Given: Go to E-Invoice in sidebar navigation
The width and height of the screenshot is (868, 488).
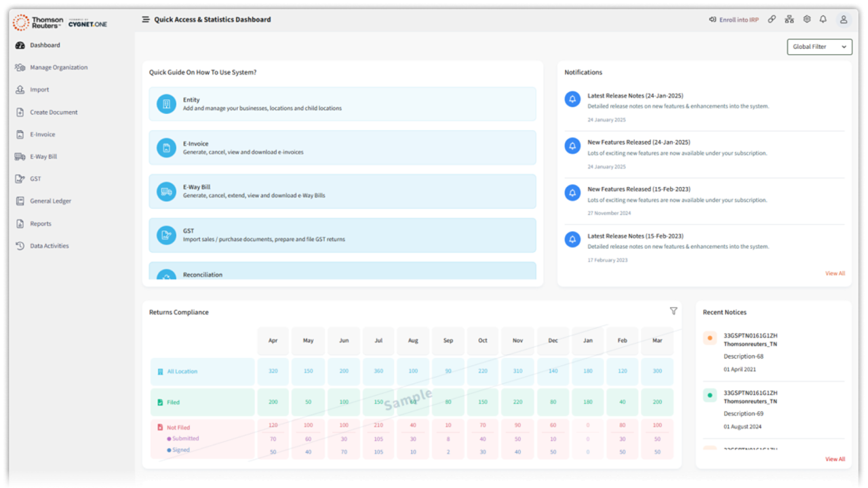Looking at the screenshot, I should pos(42,134).
